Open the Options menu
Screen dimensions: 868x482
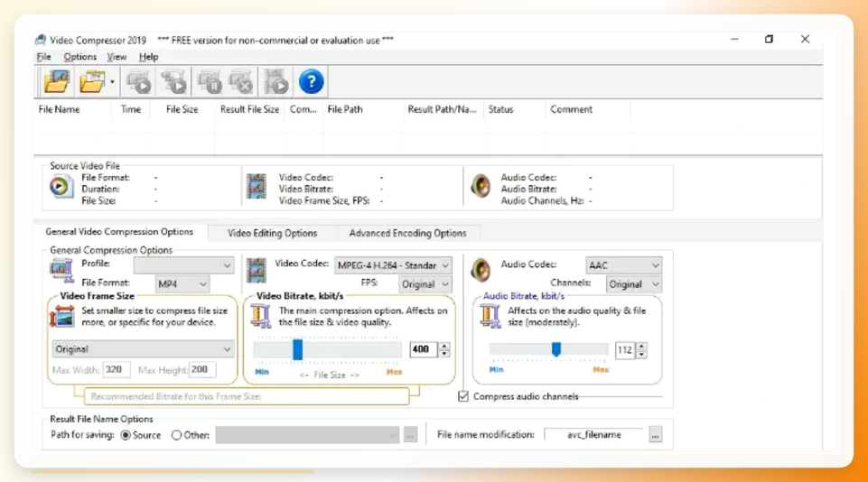(x=79, y=57)
